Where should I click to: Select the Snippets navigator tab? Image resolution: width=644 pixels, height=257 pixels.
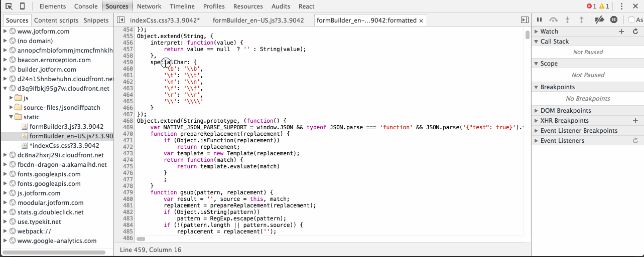click(96, 21)
